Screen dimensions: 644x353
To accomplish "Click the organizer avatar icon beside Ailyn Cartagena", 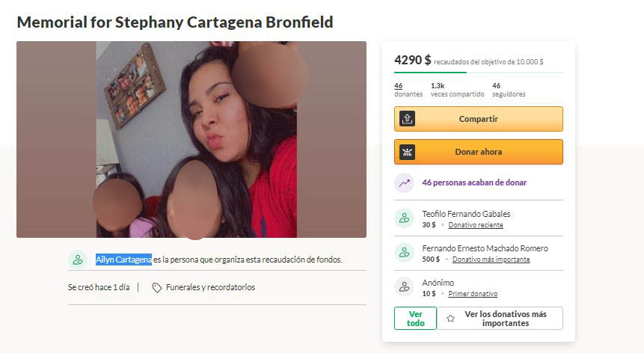I will [78, 260].
